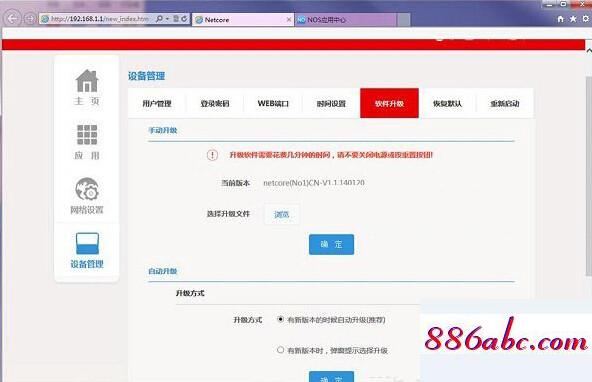This screenshot has height=382, width=592.
Task: Open the home page house icon
Action: coord(87,81)
